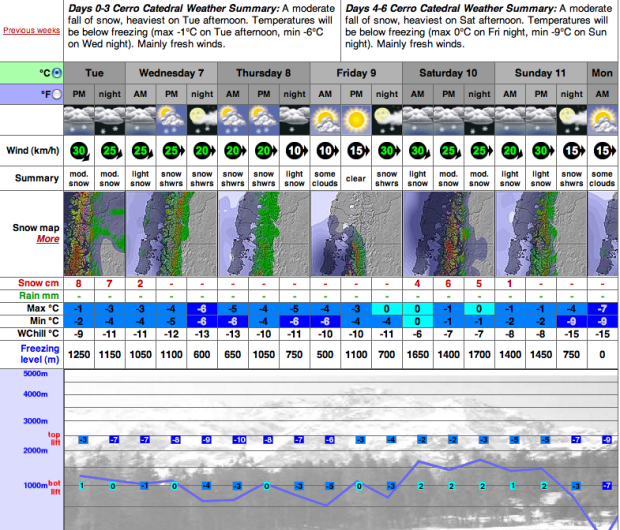This screenshot has width=620, height=530.
Task: Click the Saturday night moderate snow icon
Action: [x=479, y=120]
